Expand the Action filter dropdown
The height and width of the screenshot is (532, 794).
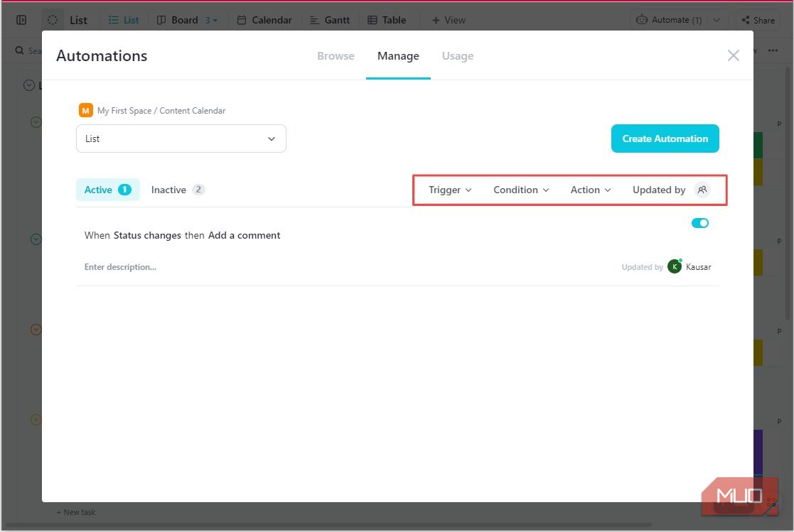(x=590, y=190)
